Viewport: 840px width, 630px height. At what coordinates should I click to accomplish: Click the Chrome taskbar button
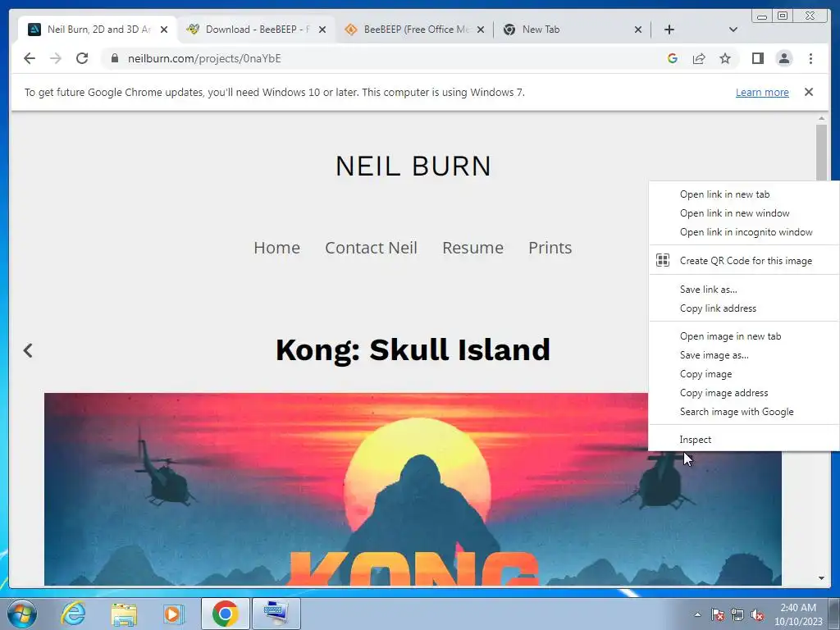225,614
